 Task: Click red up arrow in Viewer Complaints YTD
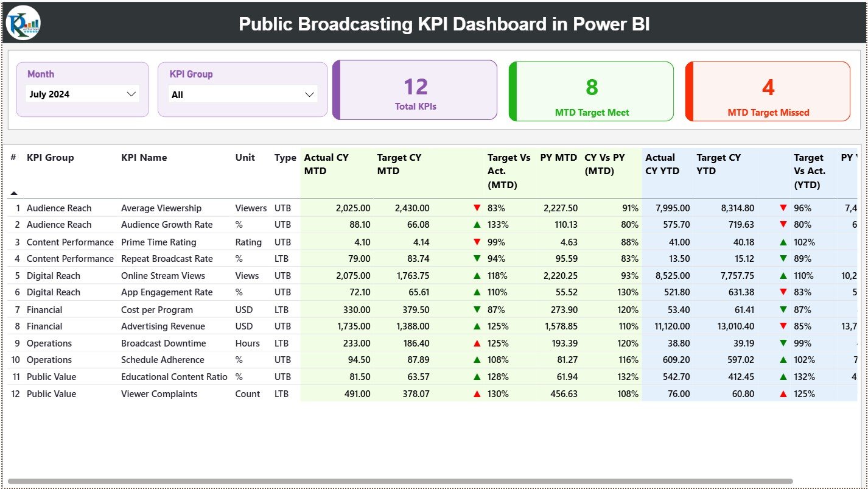783,394
